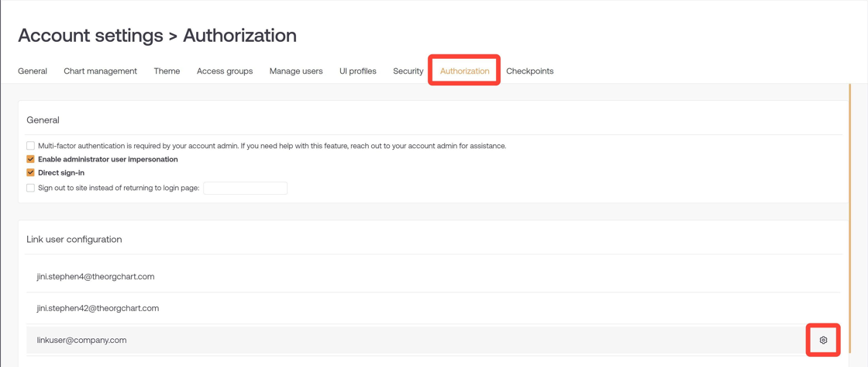This screenshot has height=367, width=868.
Task: Check Sign out to site option
Action: pos(30,188)
